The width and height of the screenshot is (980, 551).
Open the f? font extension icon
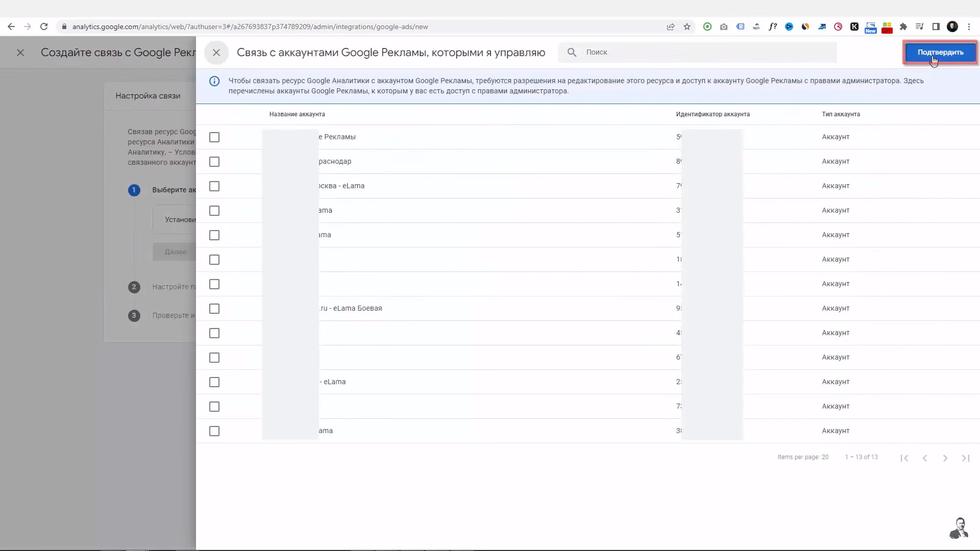point(773,27)
